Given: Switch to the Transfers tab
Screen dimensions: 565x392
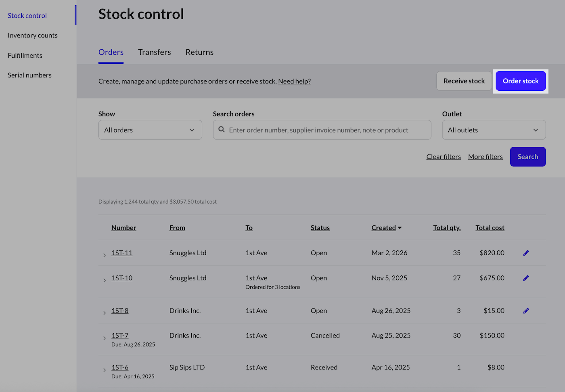Looking at the screenshot, I should [154, 52].
